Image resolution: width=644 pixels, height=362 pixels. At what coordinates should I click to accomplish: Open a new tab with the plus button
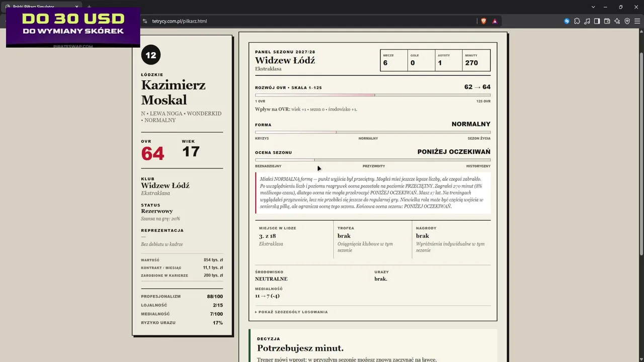tap(89, 7)
